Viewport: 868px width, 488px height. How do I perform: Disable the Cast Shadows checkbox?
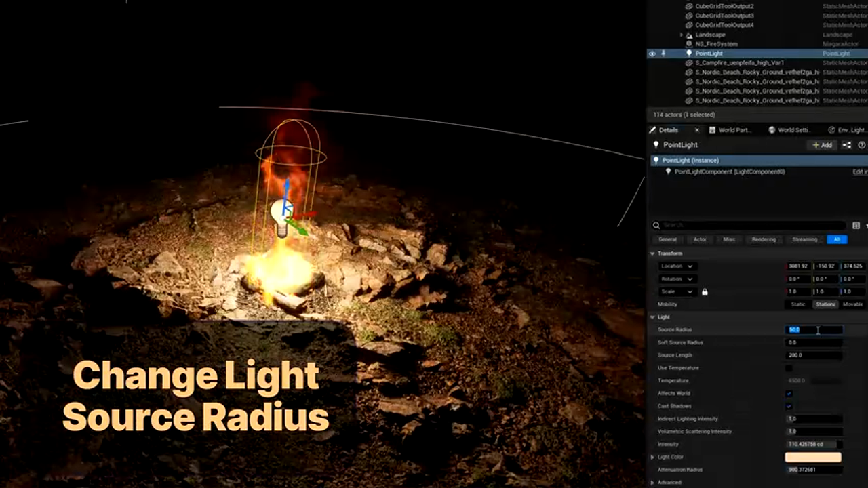pos(789,406)
